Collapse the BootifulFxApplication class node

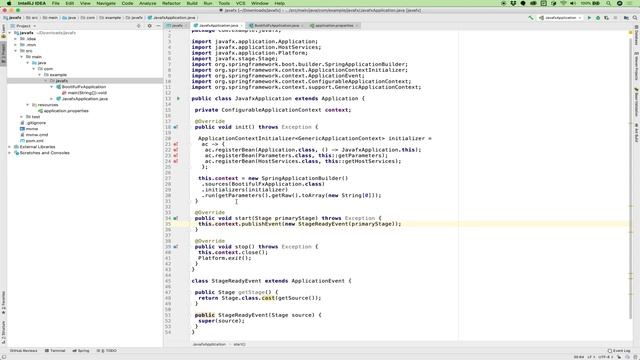pyautogui.click(x=52, y=87)
